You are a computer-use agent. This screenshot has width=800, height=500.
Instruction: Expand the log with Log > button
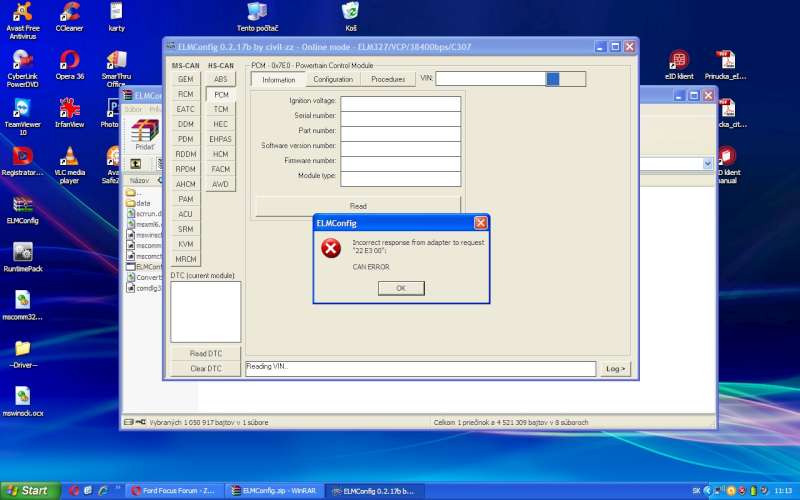(x=616, y=369)
